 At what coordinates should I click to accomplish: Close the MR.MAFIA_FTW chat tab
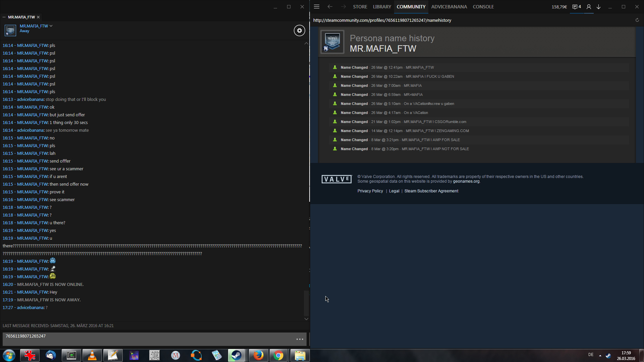[38, 17]
